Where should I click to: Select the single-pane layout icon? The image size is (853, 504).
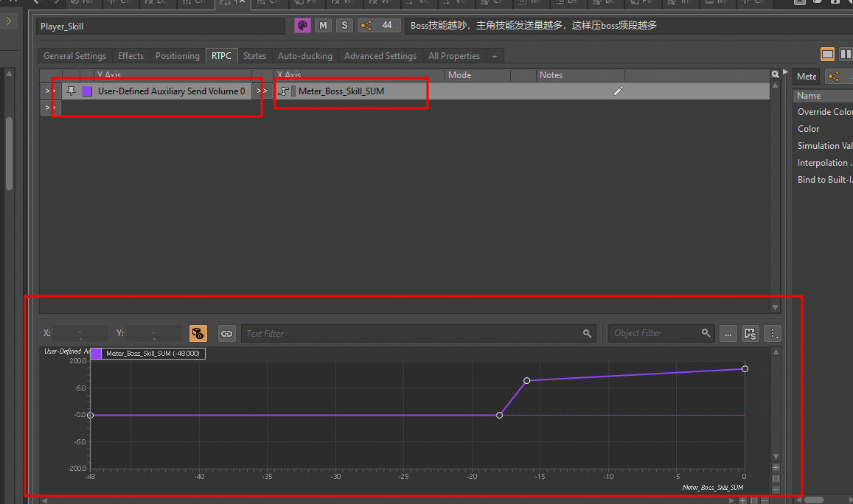[827, 55]
